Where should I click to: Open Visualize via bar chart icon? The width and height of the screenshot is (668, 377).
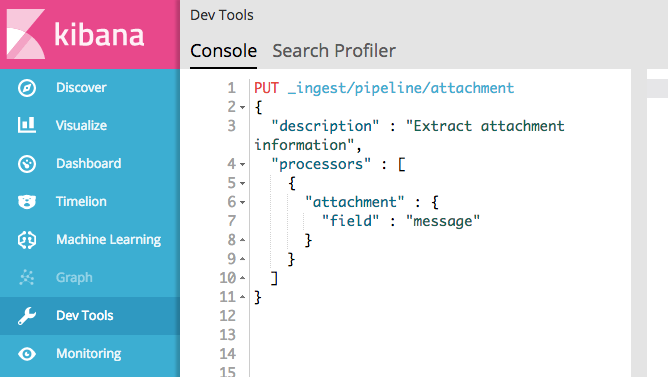point(27,125)
